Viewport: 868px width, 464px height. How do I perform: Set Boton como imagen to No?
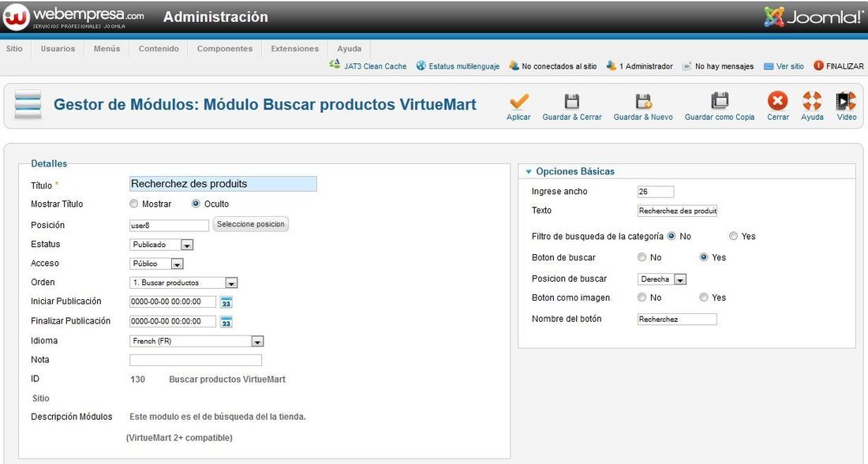[x=642, y=297]
